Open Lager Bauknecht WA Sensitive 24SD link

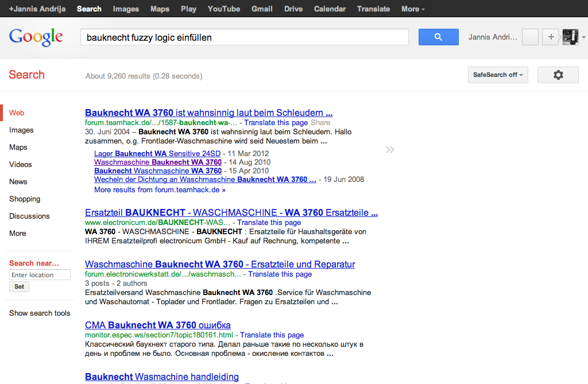click(x=157, y=154)
